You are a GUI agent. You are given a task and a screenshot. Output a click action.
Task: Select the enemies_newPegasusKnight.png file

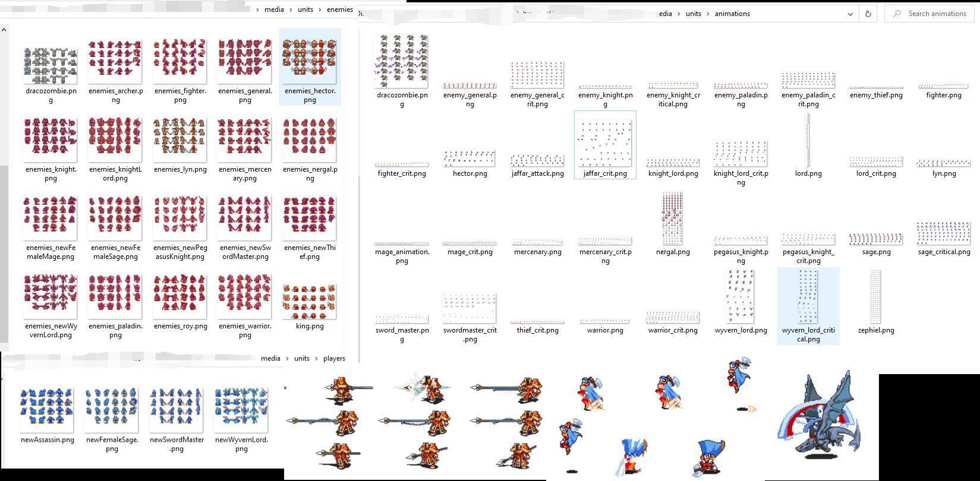tap(180, 219)
